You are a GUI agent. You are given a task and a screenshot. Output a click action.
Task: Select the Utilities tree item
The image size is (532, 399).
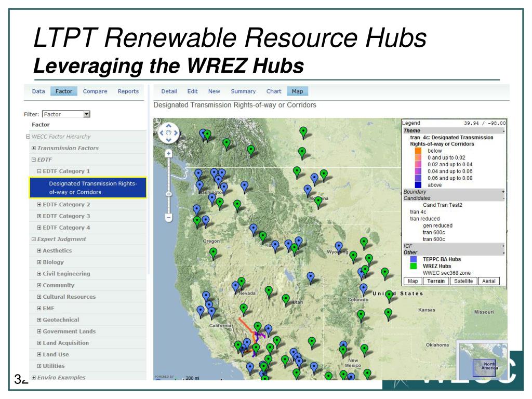coord(54,366)
